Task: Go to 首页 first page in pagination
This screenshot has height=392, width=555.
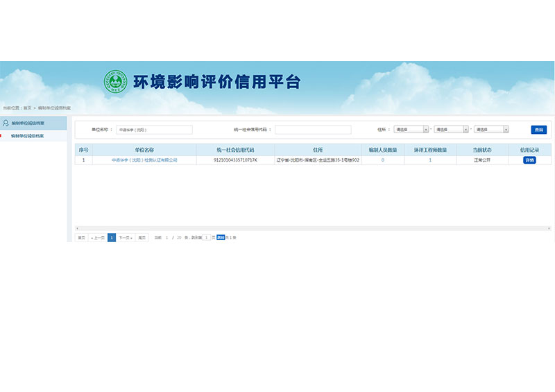Action: click(81, 237)
